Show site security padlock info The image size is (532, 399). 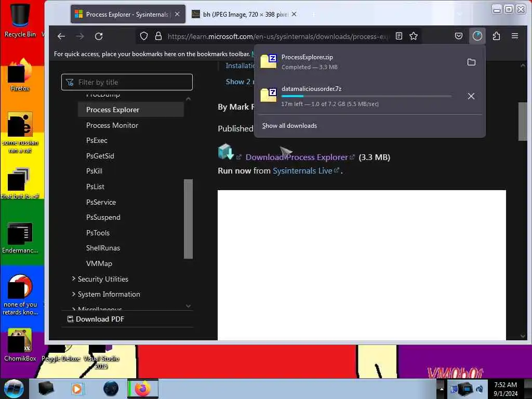(158, 36)
